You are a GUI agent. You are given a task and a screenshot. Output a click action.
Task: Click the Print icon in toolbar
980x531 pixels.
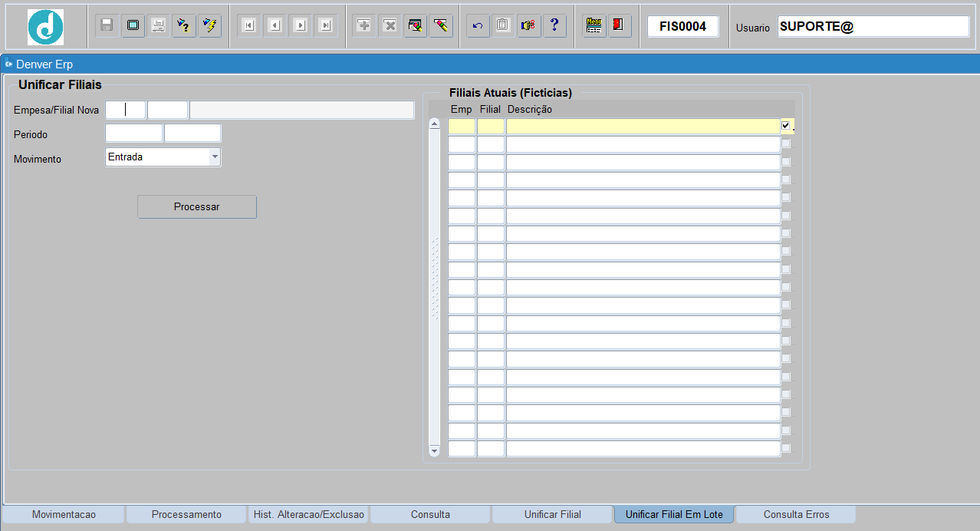coord(159,25)
